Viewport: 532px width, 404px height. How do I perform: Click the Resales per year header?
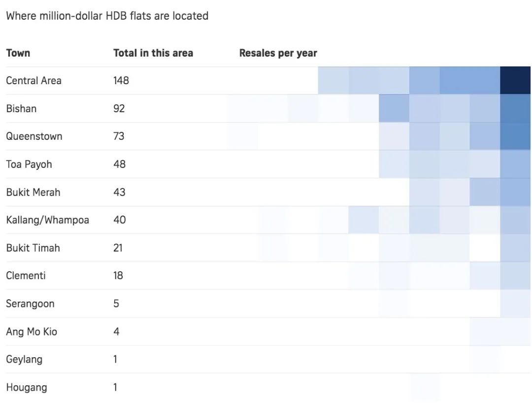point(278,53)
